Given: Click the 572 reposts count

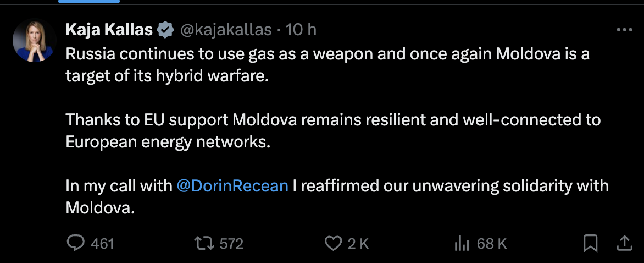Looking at the screenshot, I should pos(231,243).
